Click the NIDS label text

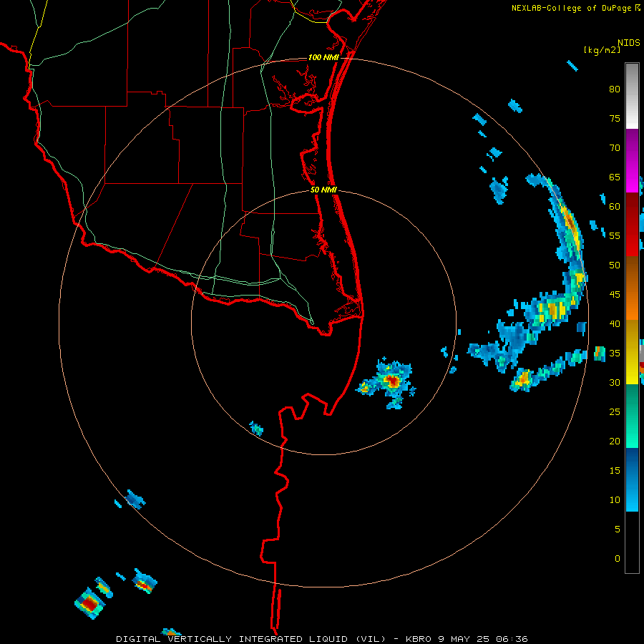coord(629,43)
